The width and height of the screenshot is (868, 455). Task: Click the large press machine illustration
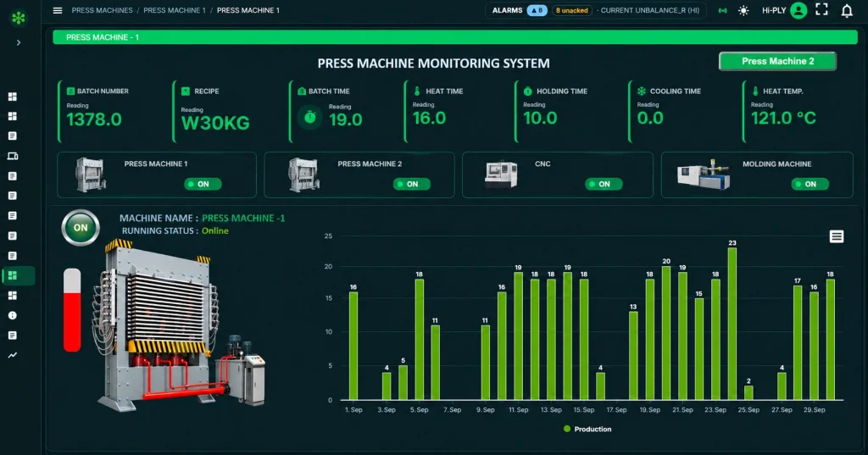[x=180, y=326]
